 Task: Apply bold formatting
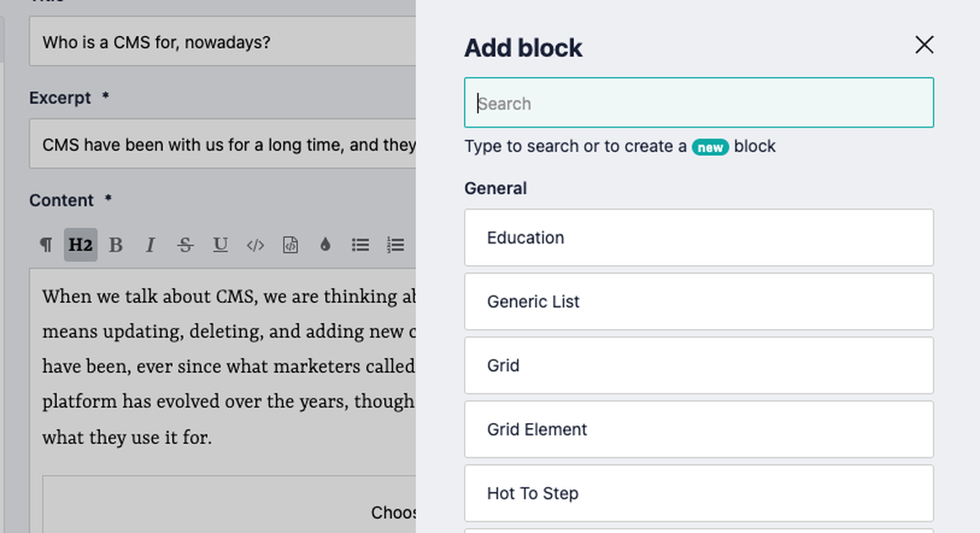click(116, 244)
